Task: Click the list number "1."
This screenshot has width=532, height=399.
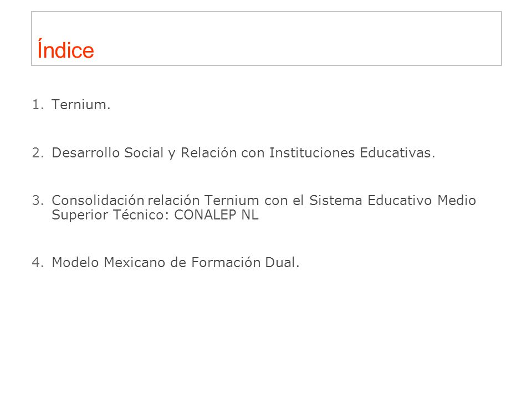Action: [38, 105]
